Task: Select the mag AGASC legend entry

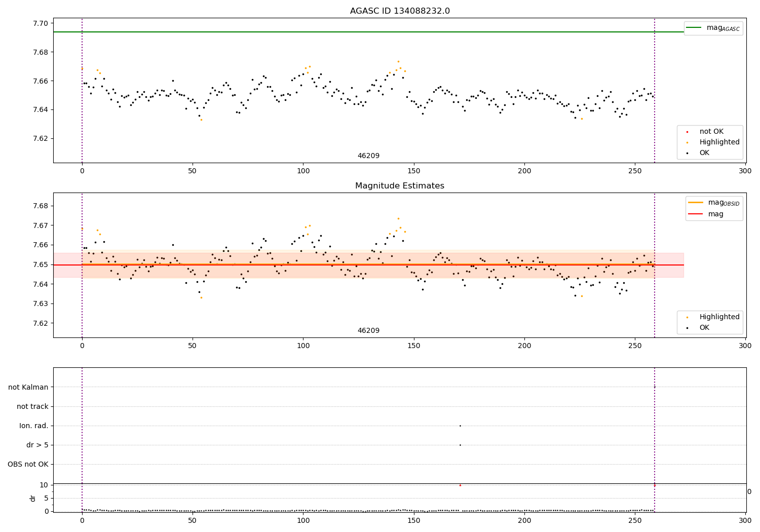Action: click(713, 28)
